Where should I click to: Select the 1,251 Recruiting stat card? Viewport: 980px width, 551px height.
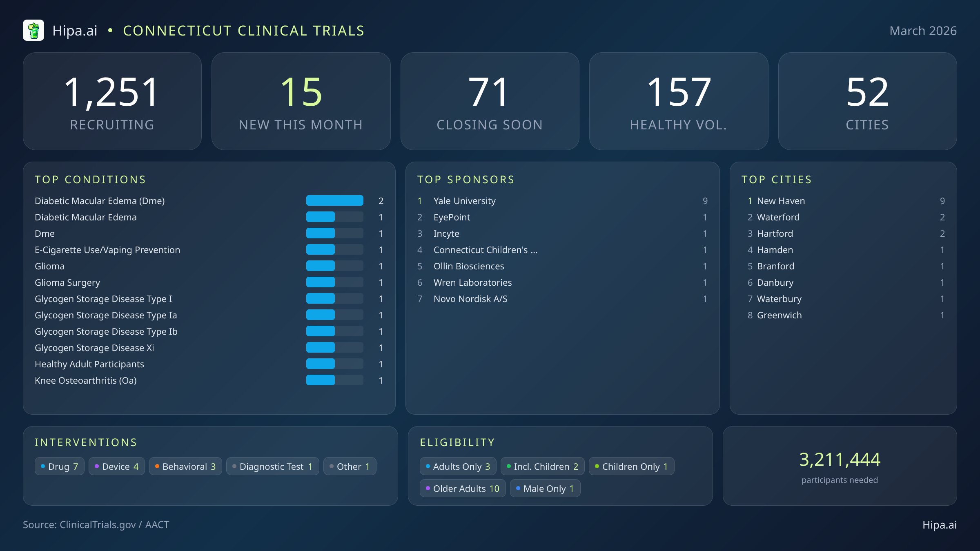pyautogui.click(x=113, y=101)
